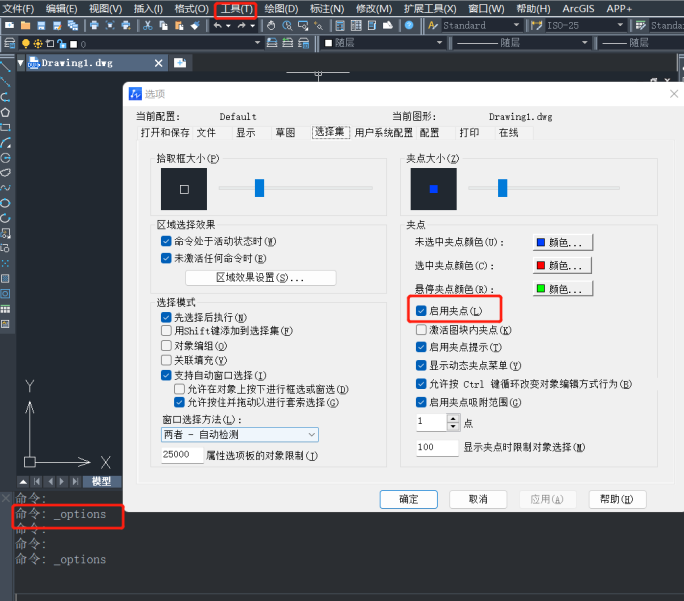Toggle 启用夹点提示 checkbox
The height and width of the screenshot is (601, 684).
421,347
